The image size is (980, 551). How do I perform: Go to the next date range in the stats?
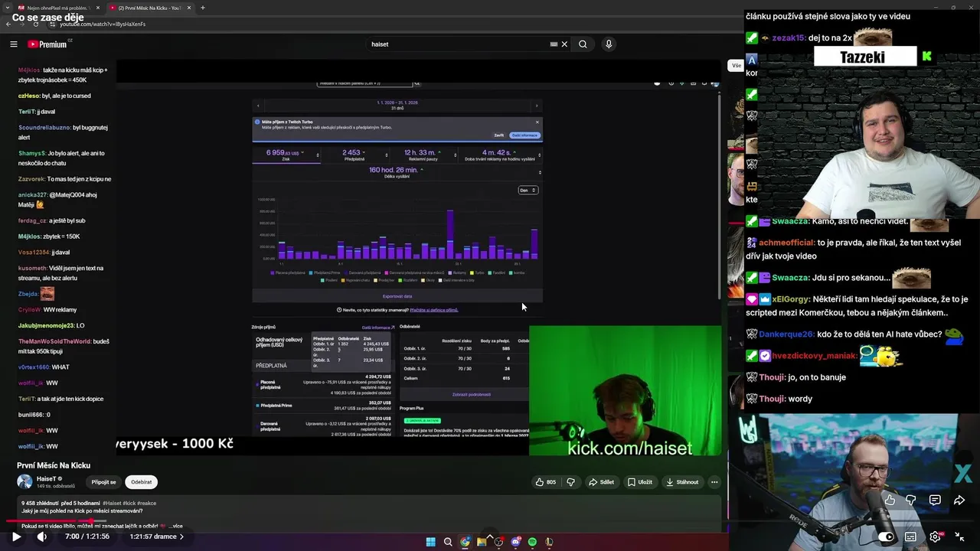537,106
